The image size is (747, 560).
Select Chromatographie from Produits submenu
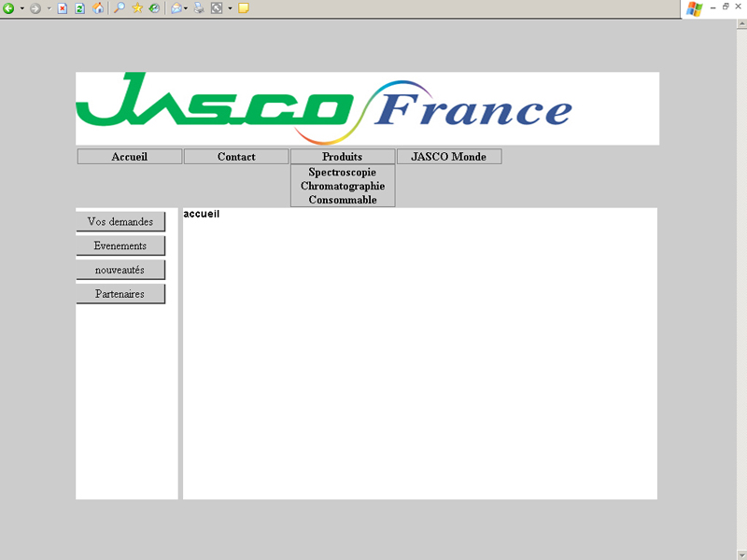pos(343,186)
